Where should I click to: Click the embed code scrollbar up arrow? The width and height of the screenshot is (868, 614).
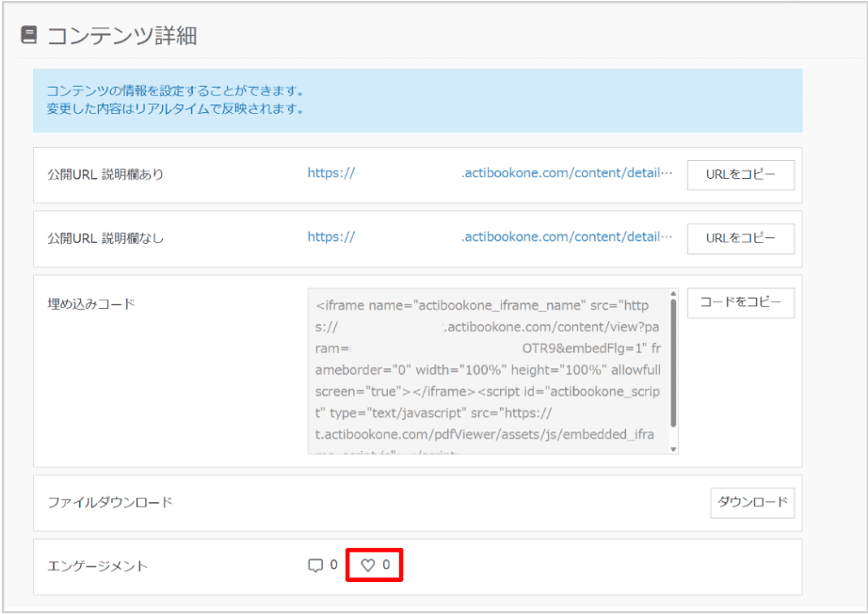(673, 295)
